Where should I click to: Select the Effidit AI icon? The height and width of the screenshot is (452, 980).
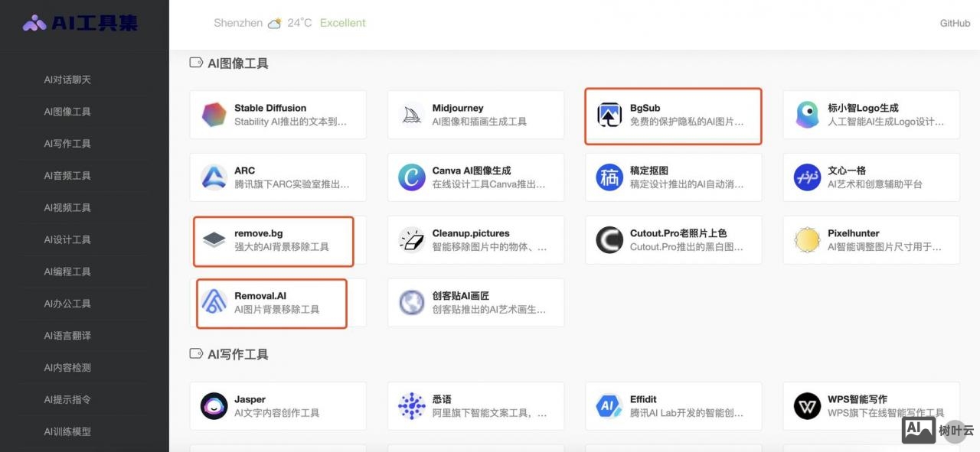click(609, 406)
